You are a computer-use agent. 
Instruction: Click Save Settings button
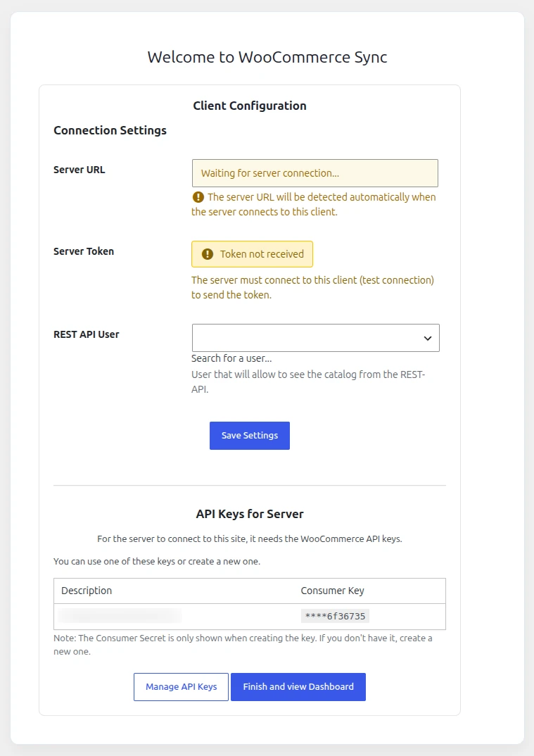[250, 436]
